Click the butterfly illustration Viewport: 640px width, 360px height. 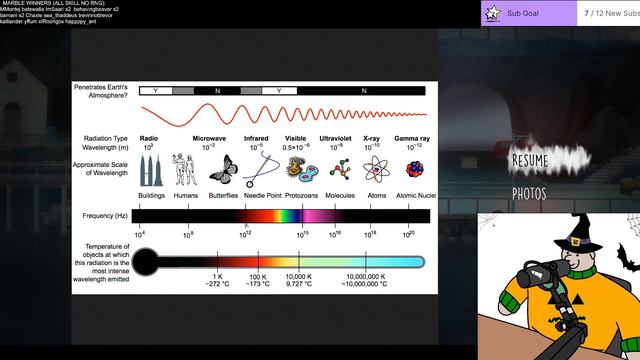[x=224, y=170]
